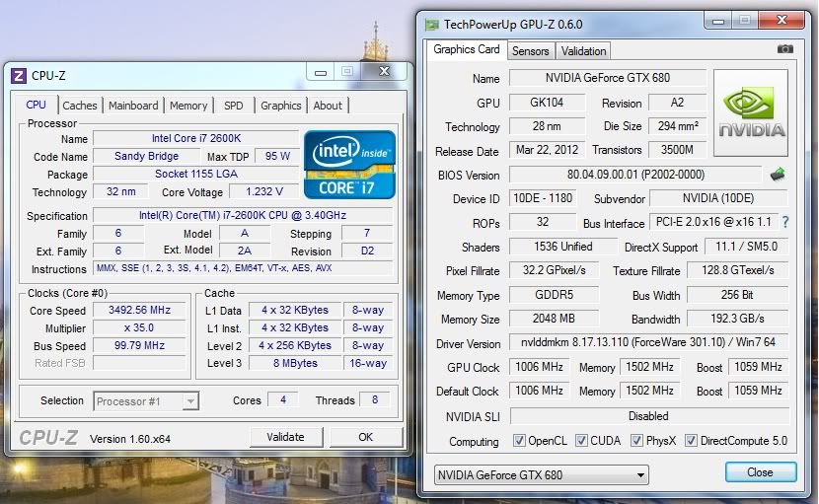The image size is (819, 504).
Task: Select the CPU tab in CPU-Z
Action: click(37, 105)
